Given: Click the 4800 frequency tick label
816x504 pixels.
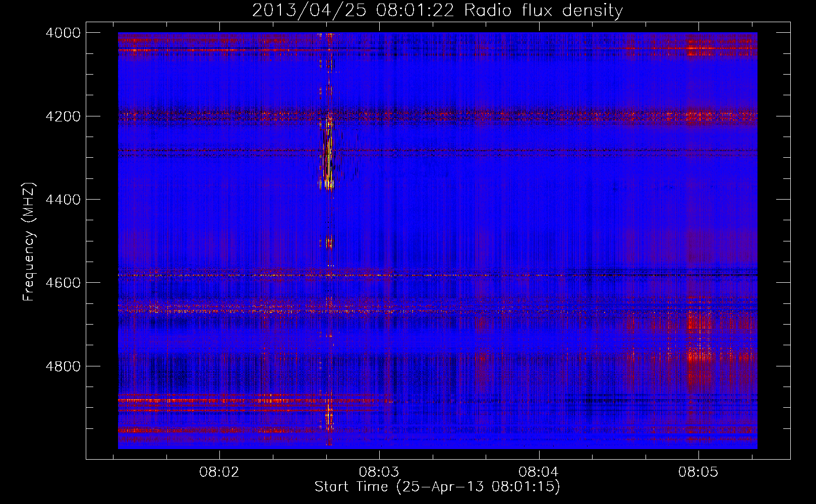Looking at the screenshot, I should tap(63, 366).
